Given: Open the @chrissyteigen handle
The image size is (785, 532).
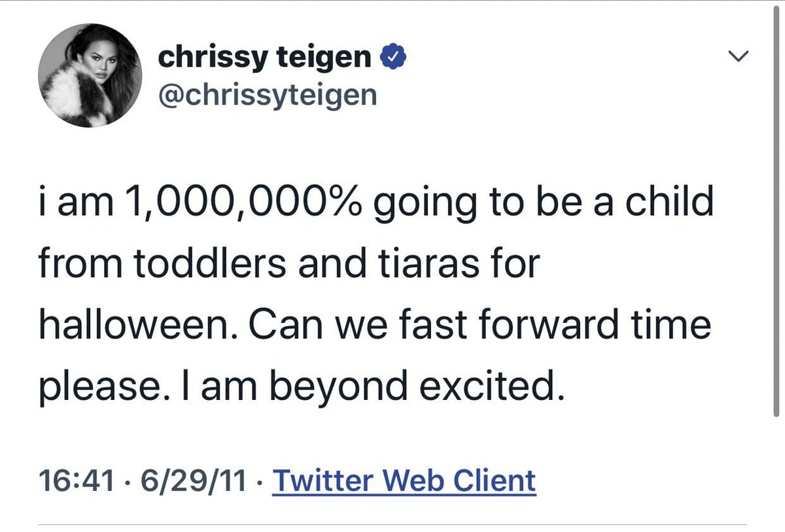Looking at the screenshot, I should 267,95.
